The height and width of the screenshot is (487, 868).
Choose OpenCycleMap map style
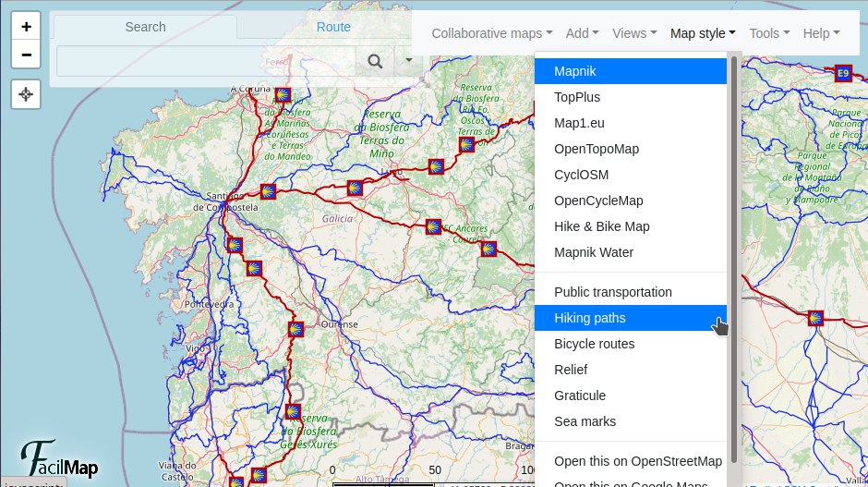point(631,201)
